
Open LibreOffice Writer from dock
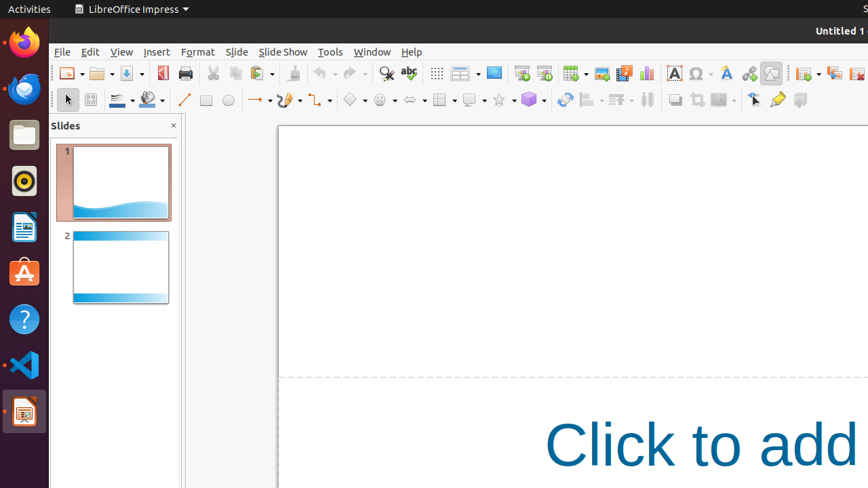tap(24, 227)
